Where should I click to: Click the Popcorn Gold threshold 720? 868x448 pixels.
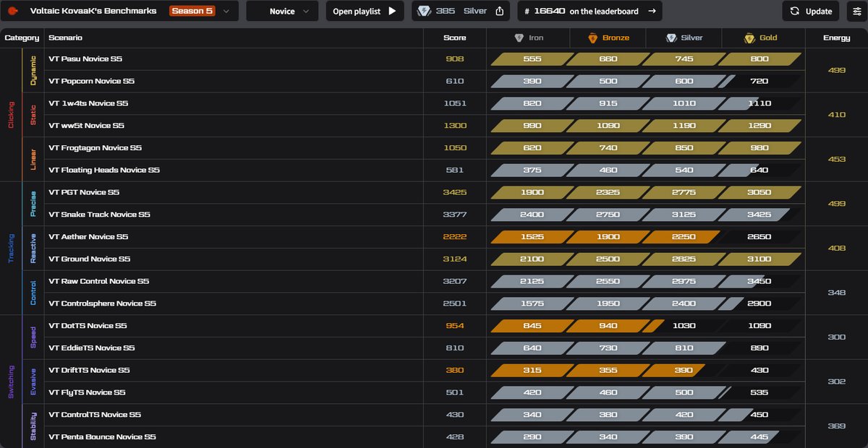[x=759, y=81]
